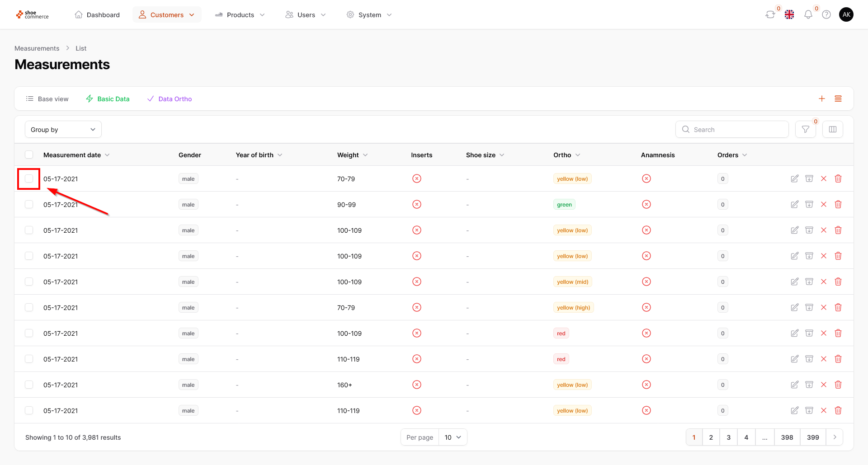Click the help question mark icon

pos(826,15)
